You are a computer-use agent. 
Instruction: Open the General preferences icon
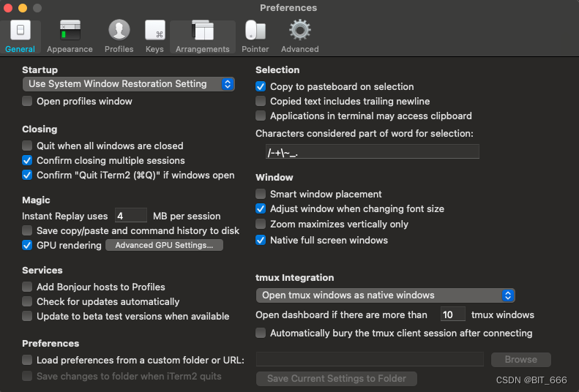coord(20,30)
